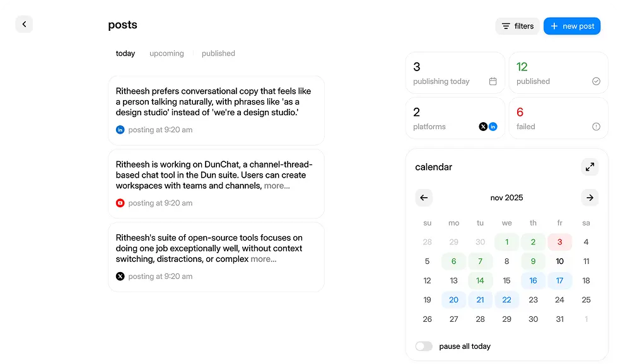Viewport: 618px width, 364px height.
Task: Click the calendar icon beside publishing today
Action: pyautogui.click(x=493, y=81)
